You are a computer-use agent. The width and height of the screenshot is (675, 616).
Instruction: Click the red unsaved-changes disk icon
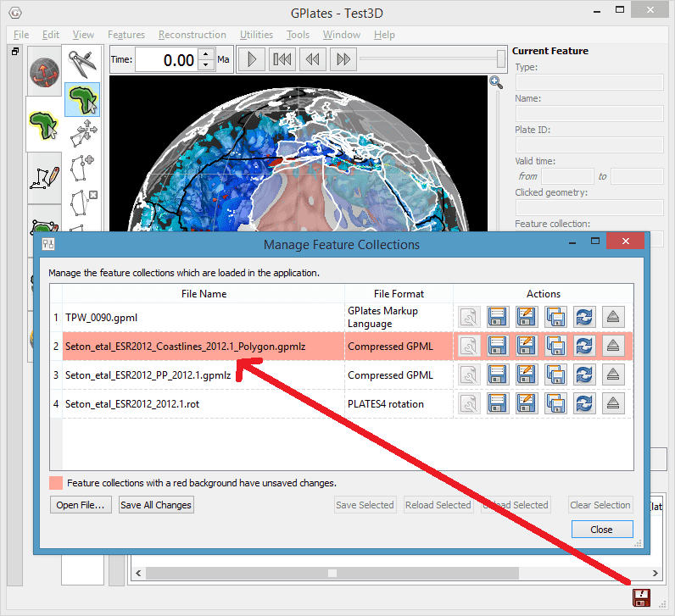(x=641, y=597)
